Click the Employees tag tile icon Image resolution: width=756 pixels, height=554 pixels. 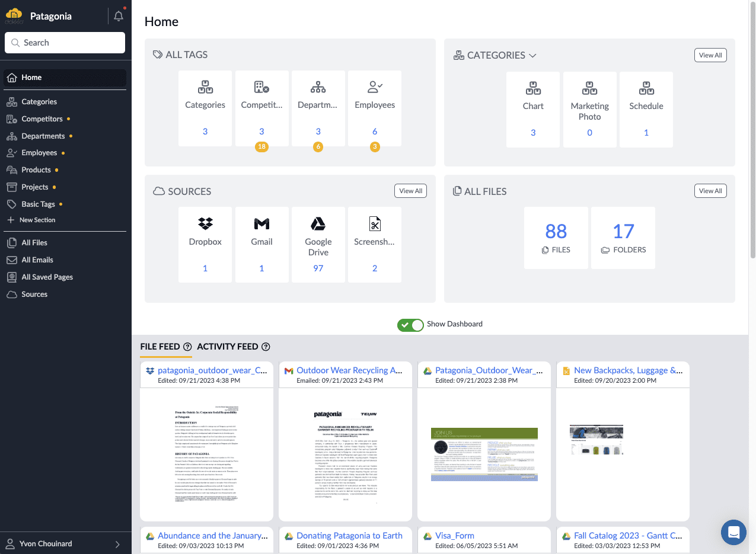coord(375,87)
